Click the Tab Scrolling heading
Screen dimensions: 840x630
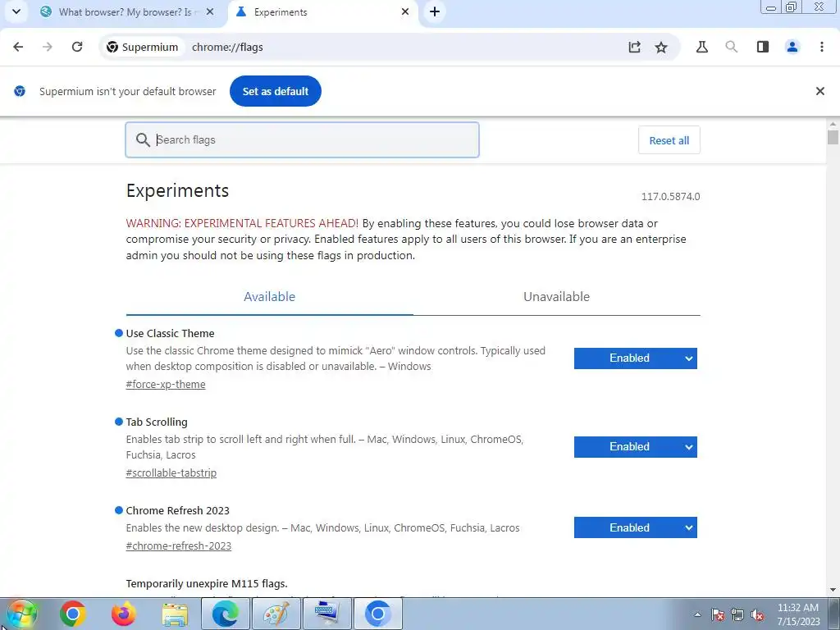tap(157, 422)
